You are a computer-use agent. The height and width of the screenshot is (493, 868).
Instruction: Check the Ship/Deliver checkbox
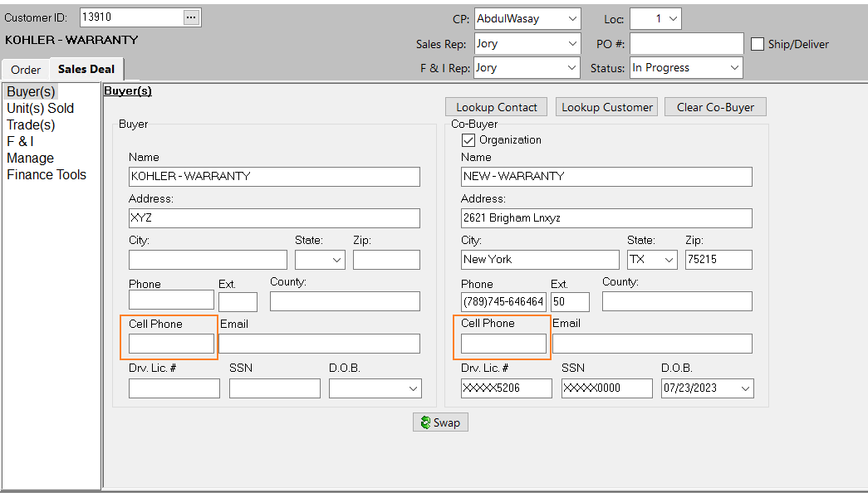click(756, 44)
